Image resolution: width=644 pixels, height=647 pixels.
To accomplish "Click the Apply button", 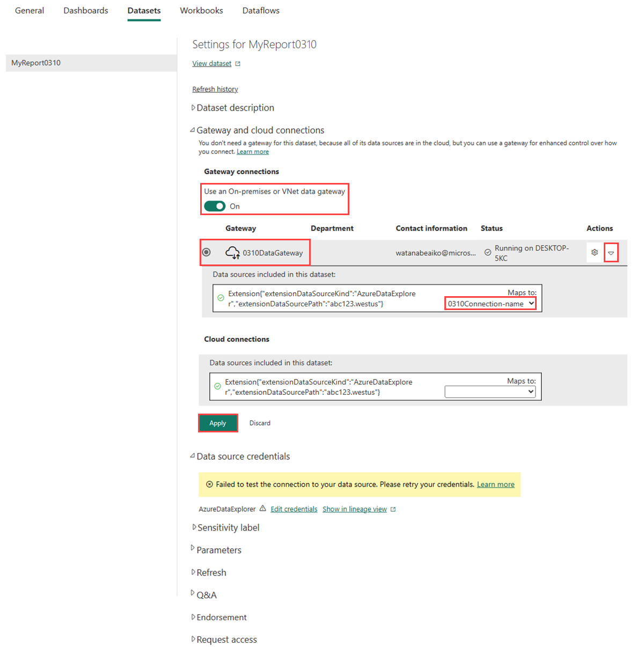I will [x=217, y=423].
